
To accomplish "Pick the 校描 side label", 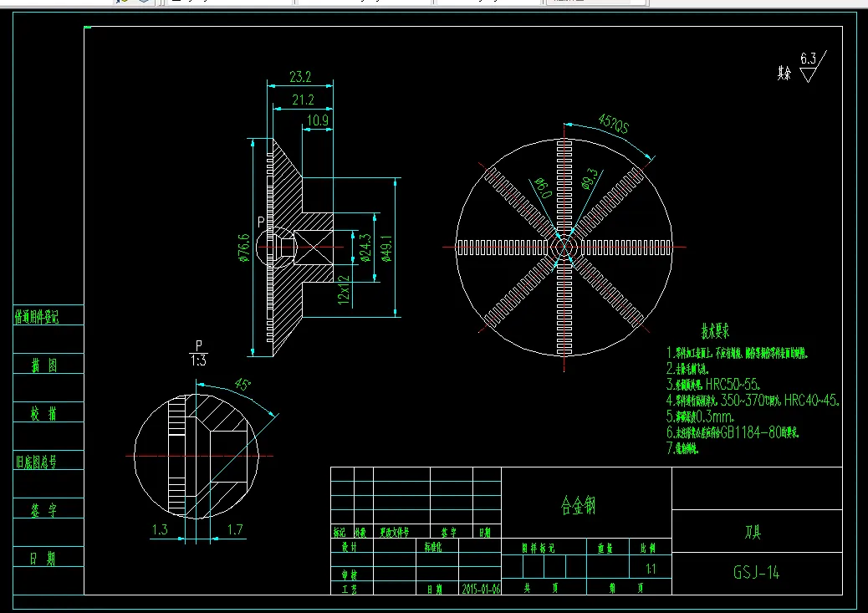I will click(x=43, y=413).
